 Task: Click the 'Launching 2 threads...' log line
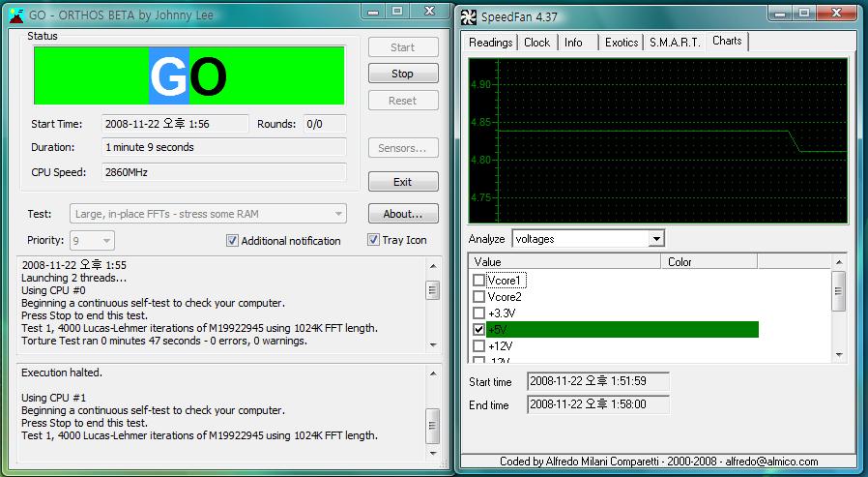click(74, 278)
